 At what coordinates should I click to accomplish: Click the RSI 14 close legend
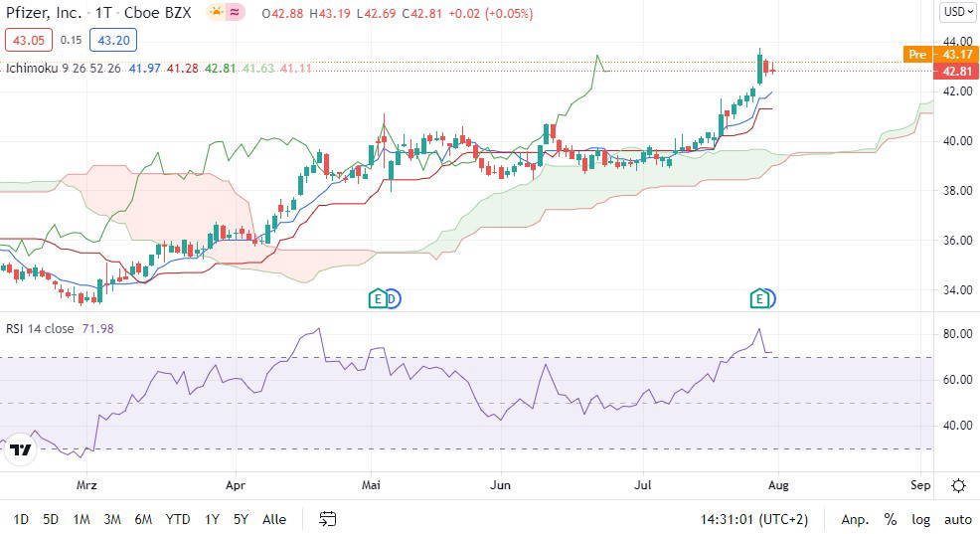click(x=40, y=328)
